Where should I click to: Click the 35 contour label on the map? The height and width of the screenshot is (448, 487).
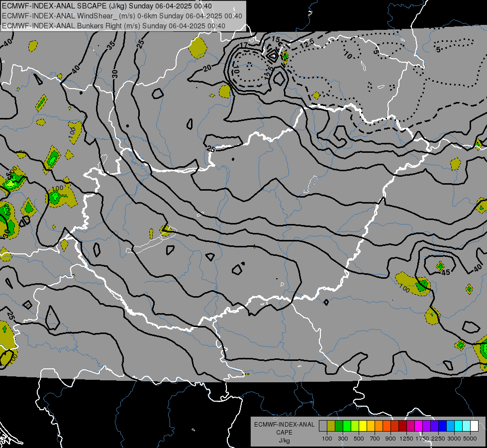point(111,45)
